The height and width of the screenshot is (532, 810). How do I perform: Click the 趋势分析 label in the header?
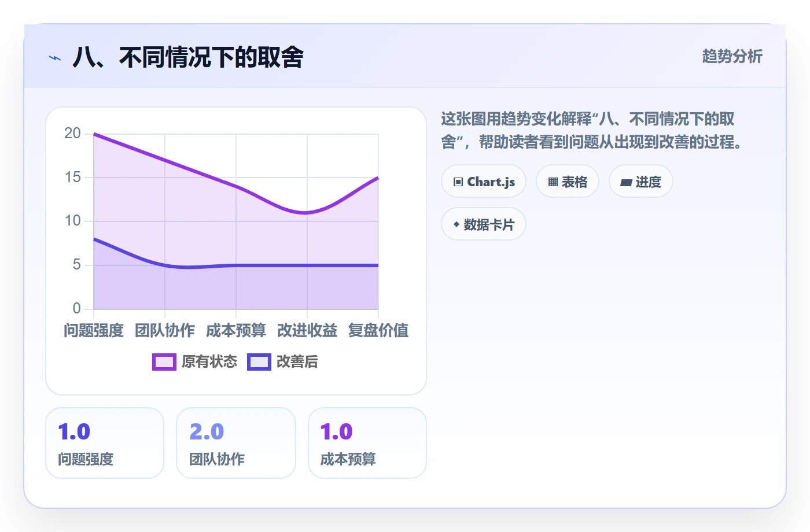732,56
